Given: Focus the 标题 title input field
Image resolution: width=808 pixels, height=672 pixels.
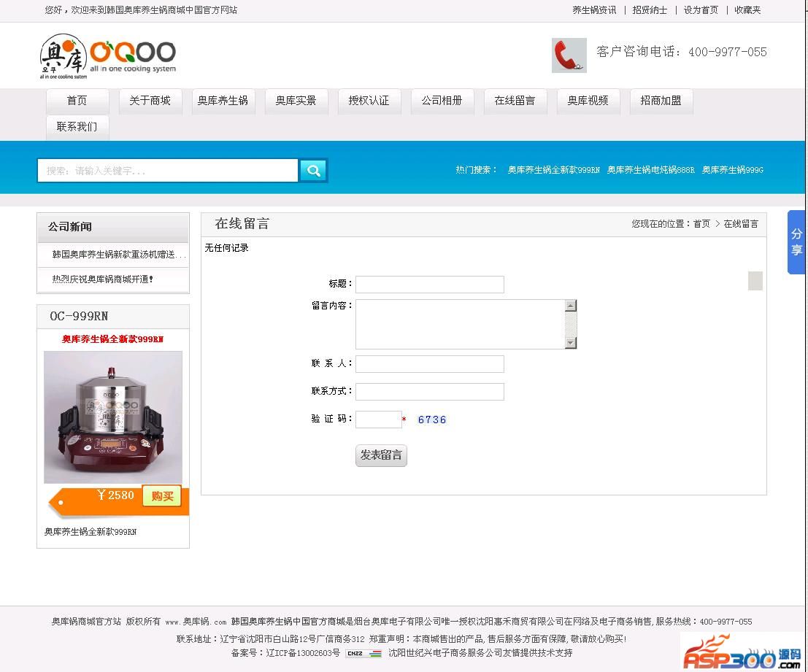Looking at the screenshot, I should point(430,285).
